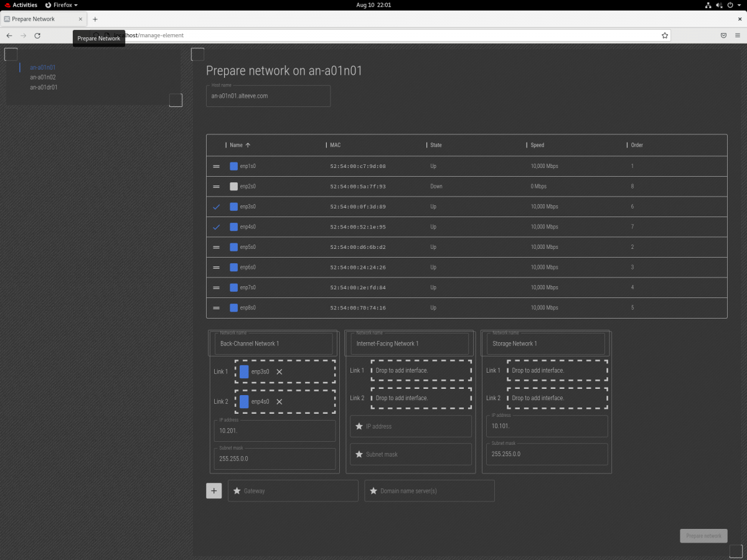Bookmark this page with star icon
Viewport: 747px width, 560px height.
pyautogui.click(x=664, y=35)
